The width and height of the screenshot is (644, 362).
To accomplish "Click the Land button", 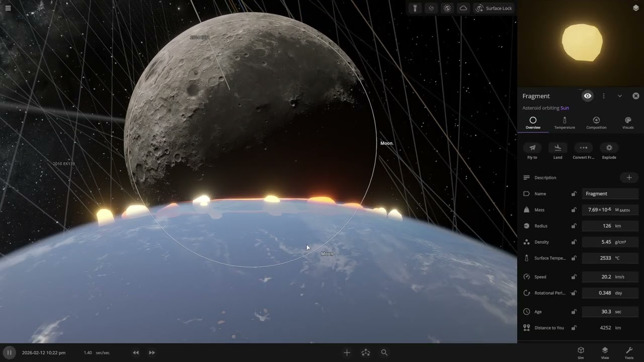I will click(x=557, y=151).
